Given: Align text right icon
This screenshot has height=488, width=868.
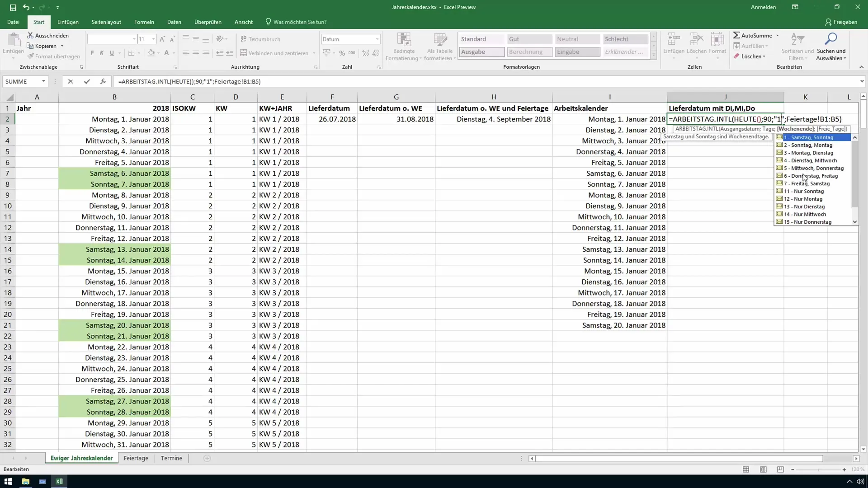Looking at the screenshot, I should (206, 53).
